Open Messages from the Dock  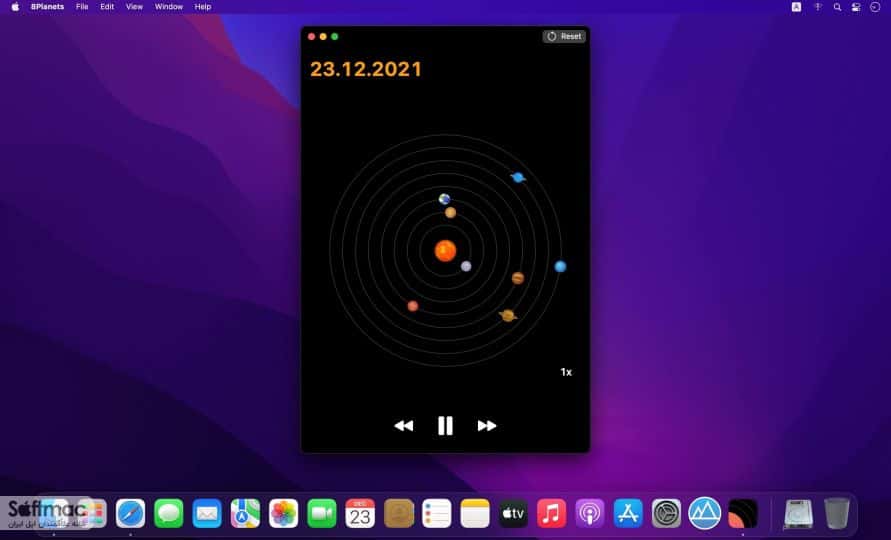pos(169,513)
